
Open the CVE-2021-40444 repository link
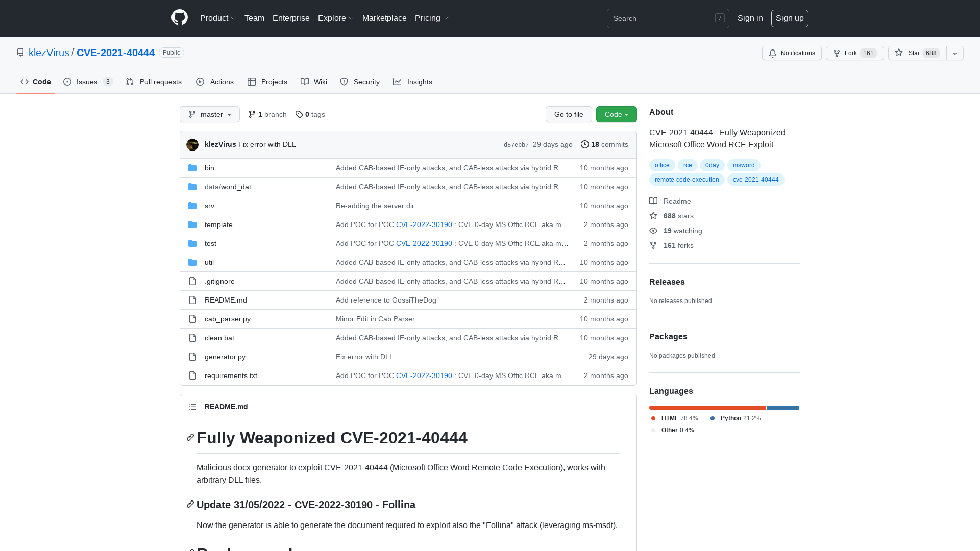click(x=115, y=53)
